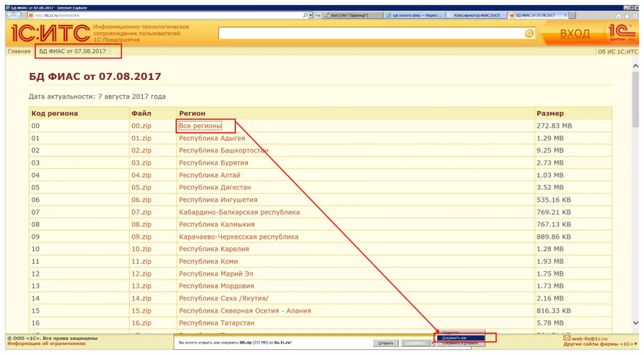
Task: Click the Фирма 1С logo at top right
Action: pos(622,33)
